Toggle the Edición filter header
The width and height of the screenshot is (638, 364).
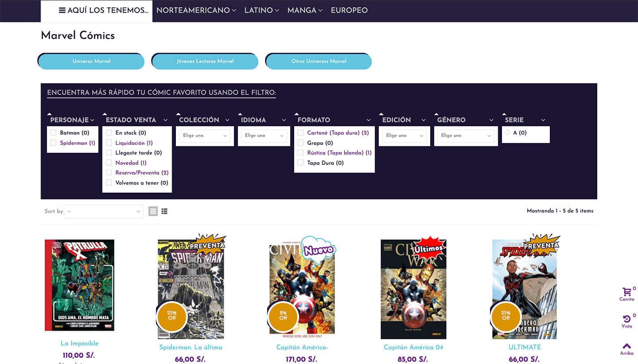click(x=404, y=120)
